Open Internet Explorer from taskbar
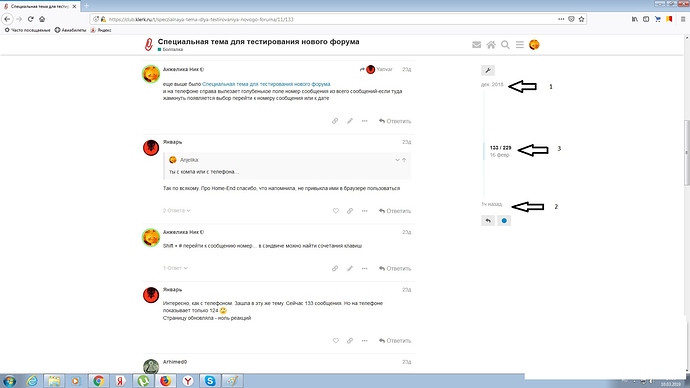The height and width of the screenshot is (388, 690). pyautogui.click(x=32, y=381)
